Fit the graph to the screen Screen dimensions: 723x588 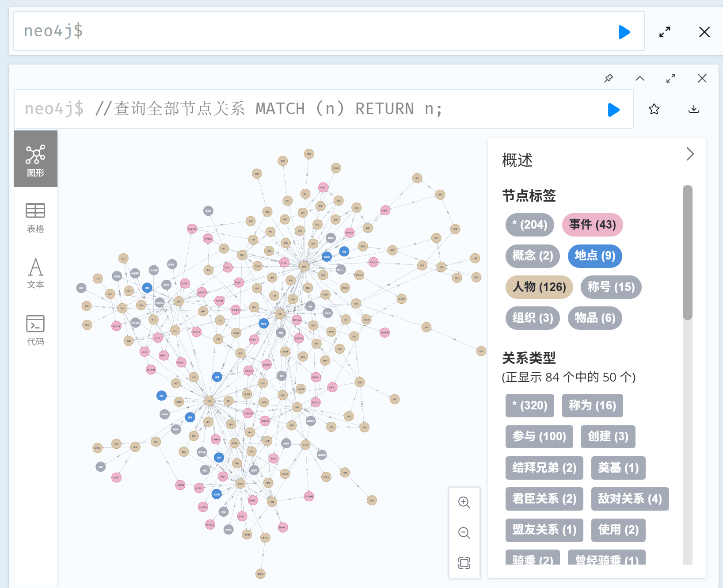(x=464, y=563)
